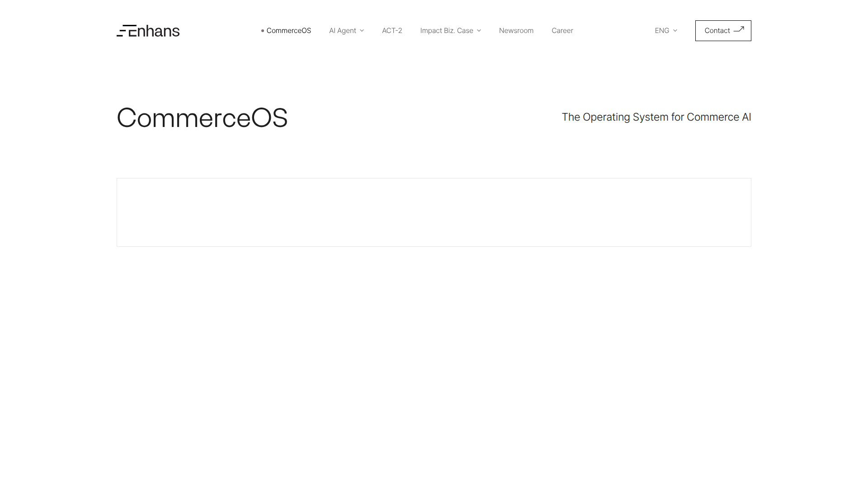The height and width of the screenshot is (488, 868).
Task: Click the chevron beside AI Agent
Action: [362, 31]
